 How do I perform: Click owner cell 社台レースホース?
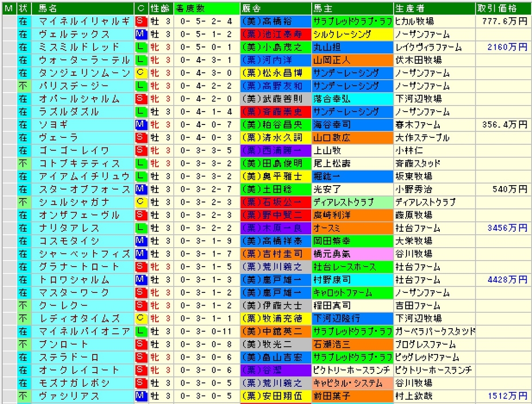pyautogui.click(x=352, y=267)
